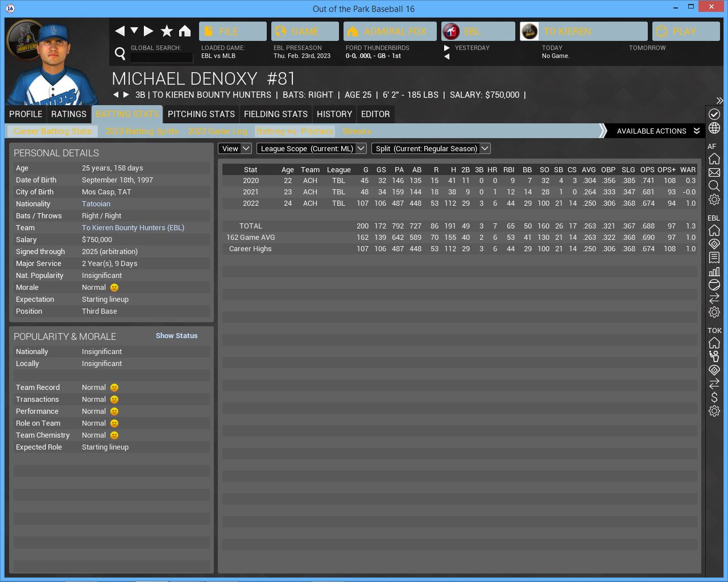Open the EDITOR tab
This screenshot has height=582, width=728.
point(375,114)
